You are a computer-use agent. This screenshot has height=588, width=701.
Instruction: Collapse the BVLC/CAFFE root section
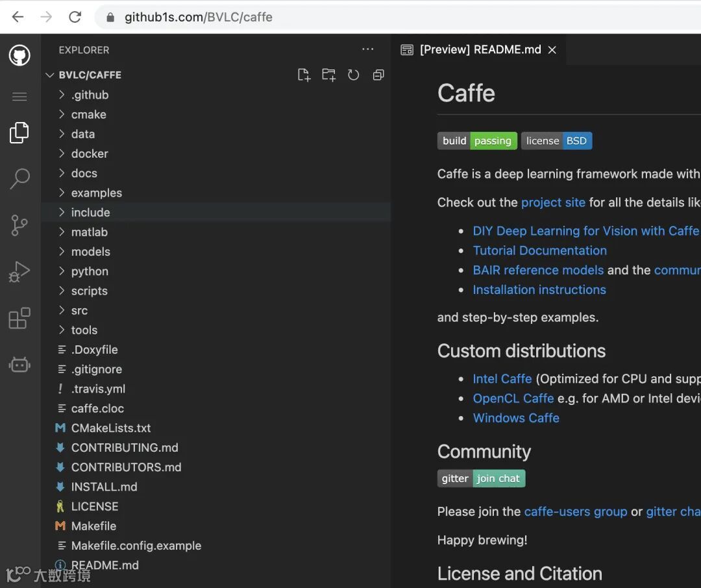pos(90,75)
